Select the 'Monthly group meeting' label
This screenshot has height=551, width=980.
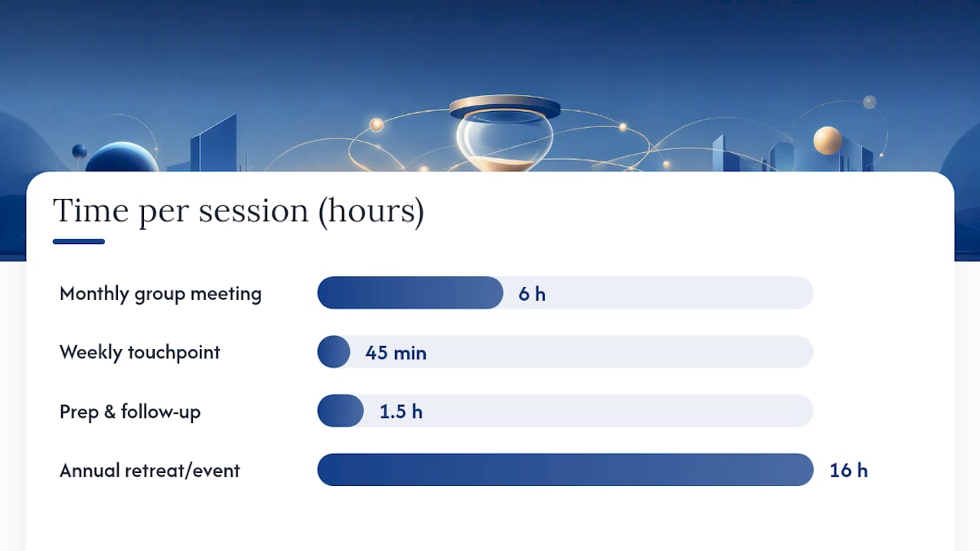pyautogui.click(x=161, y=294)
